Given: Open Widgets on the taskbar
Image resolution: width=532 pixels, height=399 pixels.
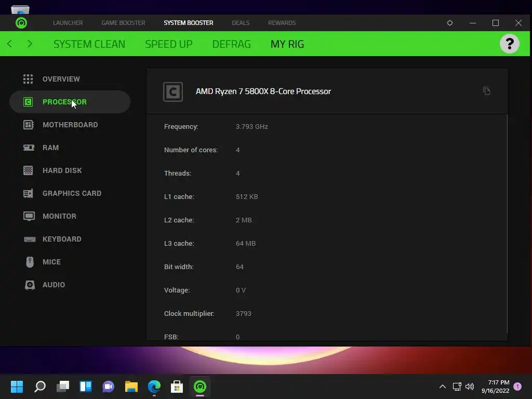Looking at the screenshot, I should click(86, 387).
